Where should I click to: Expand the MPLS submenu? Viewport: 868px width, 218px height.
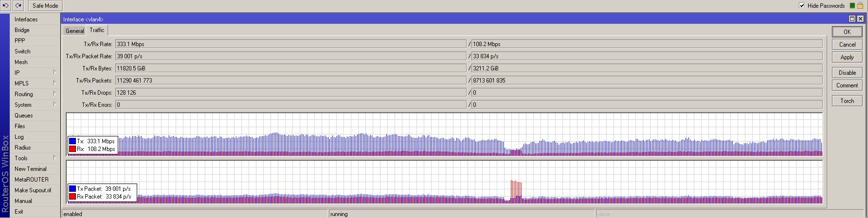pos(54,83)
